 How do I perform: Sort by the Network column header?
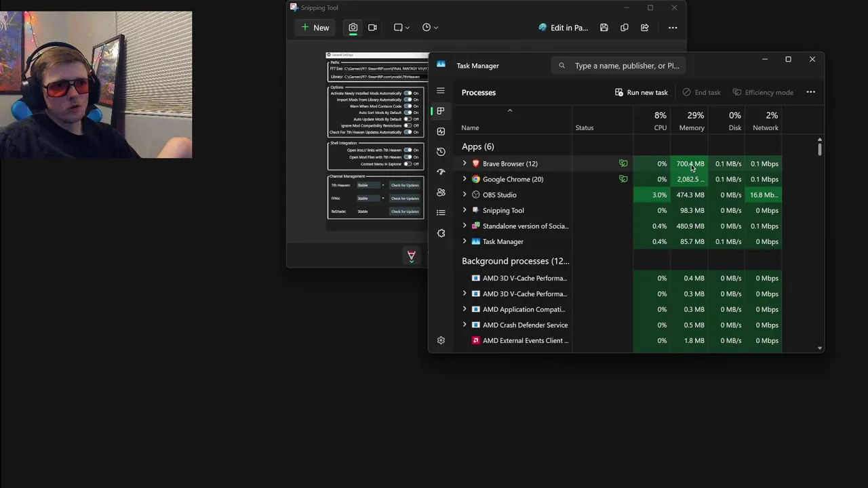click(763, 121)
